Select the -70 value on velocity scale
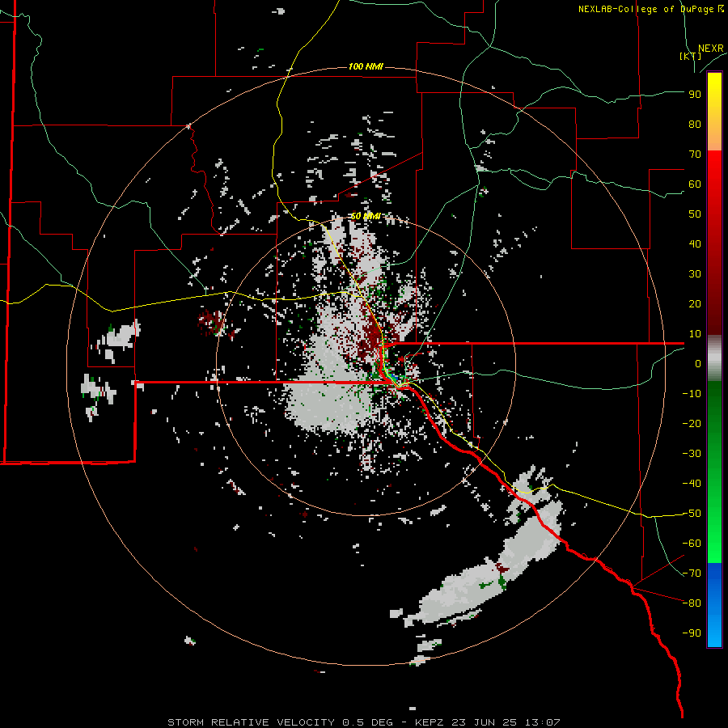 coord(692,574)
